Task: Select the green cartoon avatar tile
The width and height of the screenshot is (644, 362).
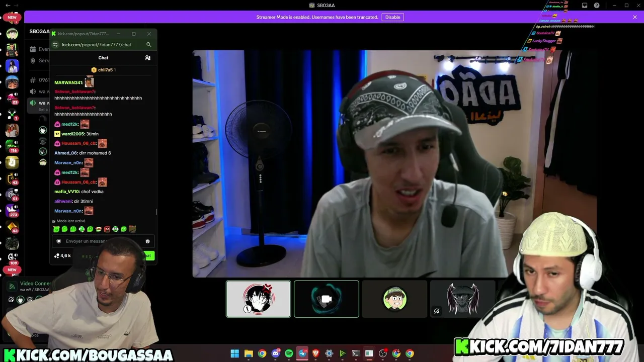Action: 394,299
